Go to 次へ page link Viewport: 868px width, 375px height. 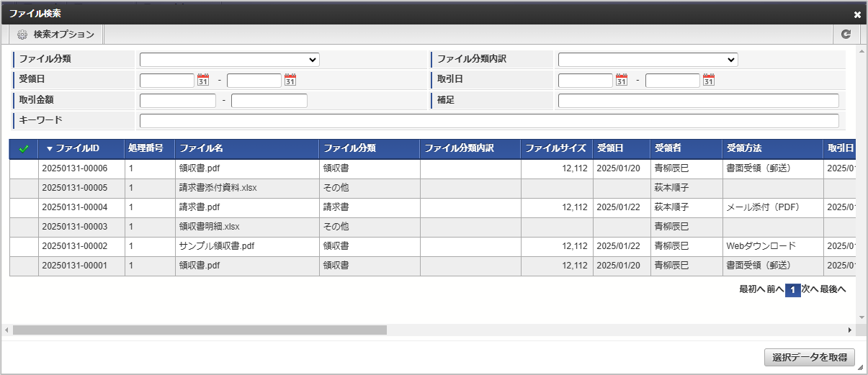point(810,289)
